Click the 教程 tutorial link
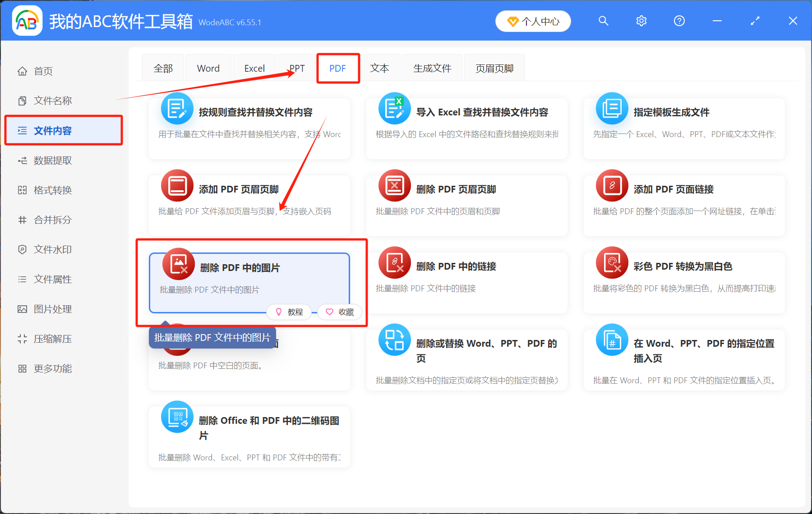 (x=289, y=312)
